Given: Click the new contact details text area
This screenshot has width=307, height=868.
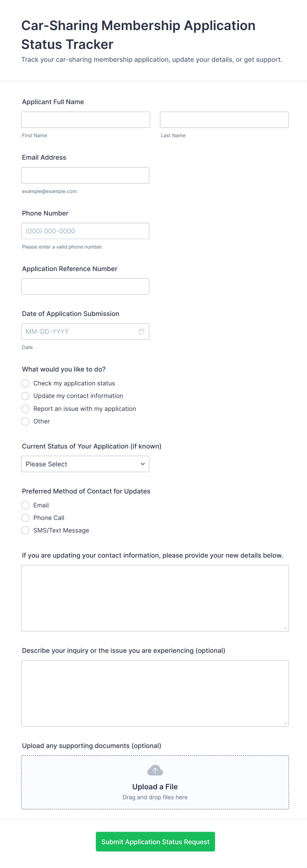Looking at the screenshot, I should tap(155, 598).
